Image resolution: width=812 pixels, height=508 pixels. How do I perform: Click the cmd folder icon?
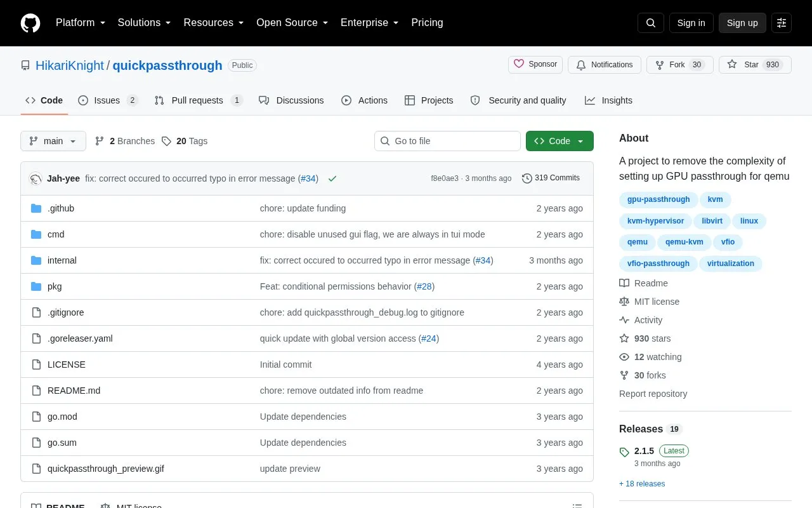36,234
